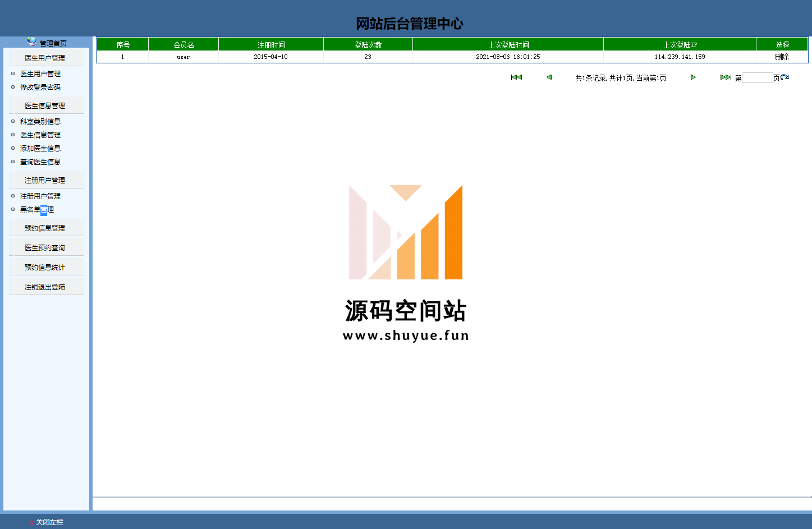Open 查询医生信息 in the sidebar
The height and width of the screenshot is (529, 812).
point(40,162)
